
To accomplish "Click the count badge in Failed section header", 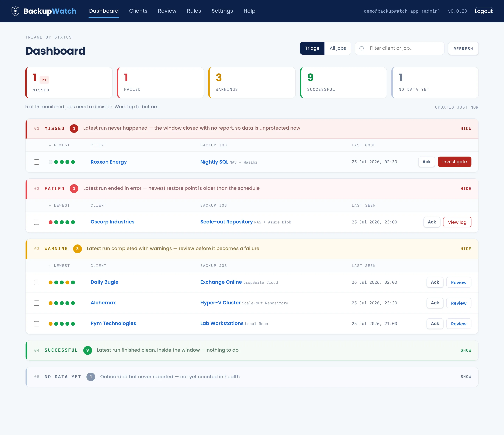I will pos(74,188).
